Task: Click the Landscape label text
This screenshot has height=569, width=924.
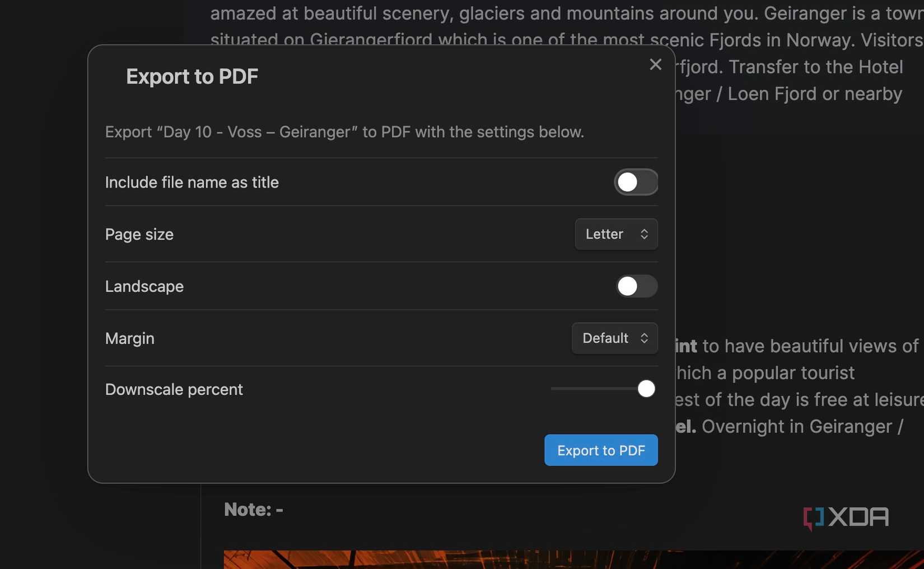Action: point(144,287)
